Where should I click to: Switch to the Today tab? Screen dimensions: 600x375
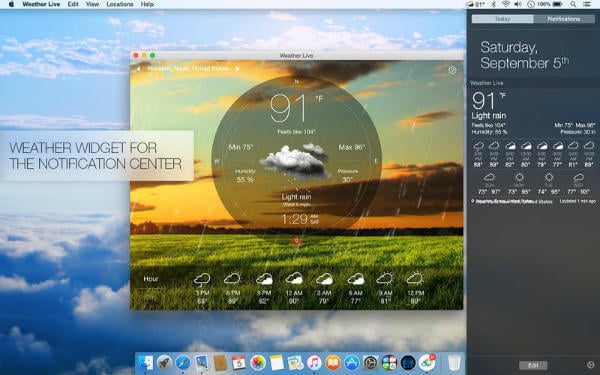[502, 19]
